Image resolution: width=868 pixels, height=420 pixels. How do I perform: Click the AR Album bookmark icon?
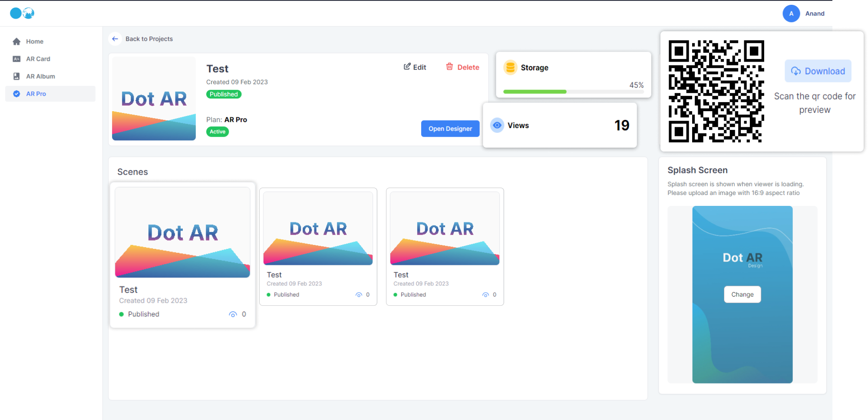click(x=17, y=76)
